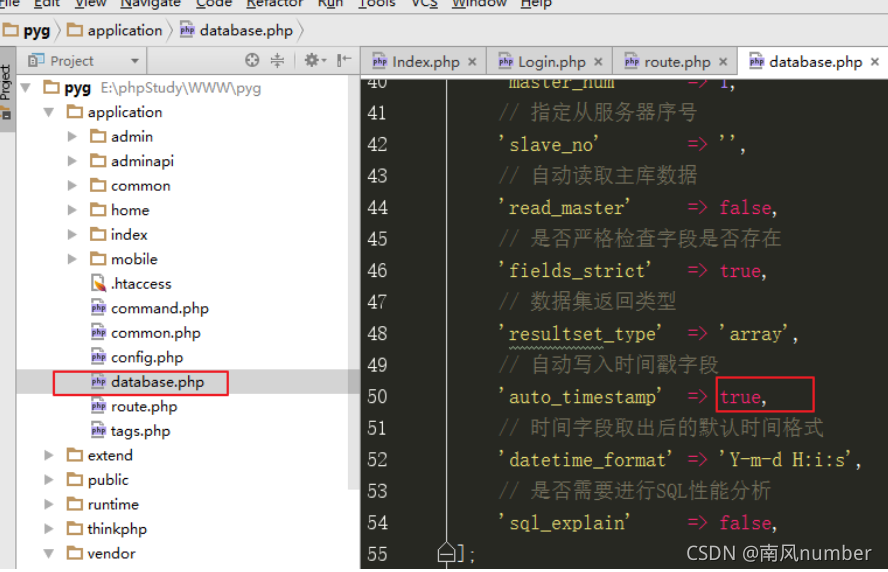Collapse the pyg project root node
This screenshot has height=572, width=888.
click(25, 88)
